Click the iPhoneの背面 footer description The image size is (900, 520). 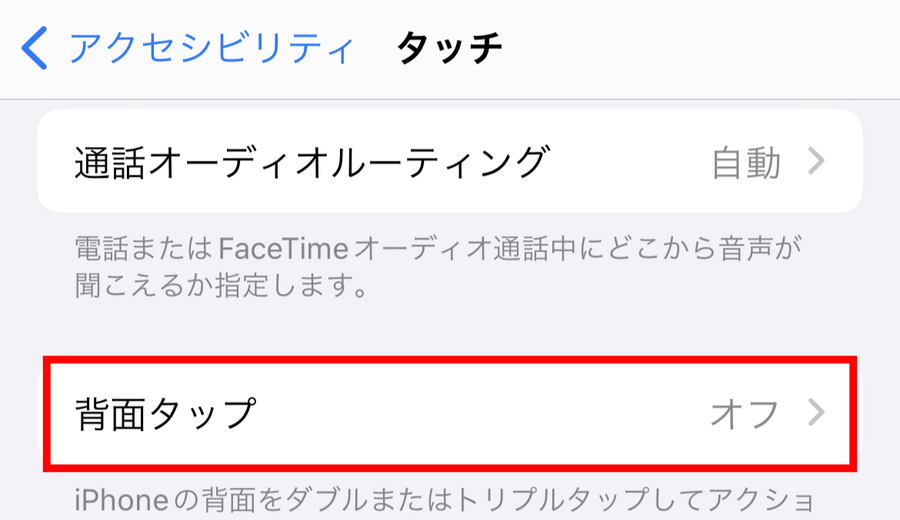(x=440, y=499)
